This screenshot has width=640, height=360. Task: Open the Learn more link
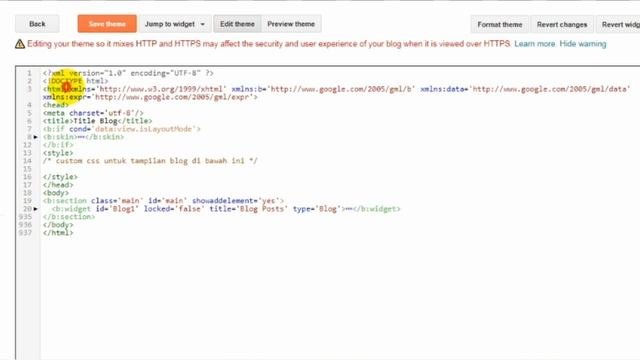[535, 44]
